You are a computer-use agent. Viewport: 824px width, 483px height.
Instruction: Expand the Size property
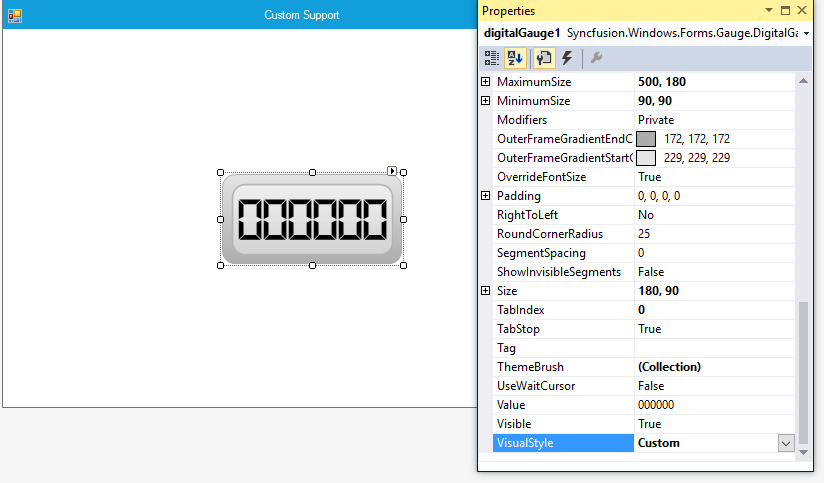[486, 291]
